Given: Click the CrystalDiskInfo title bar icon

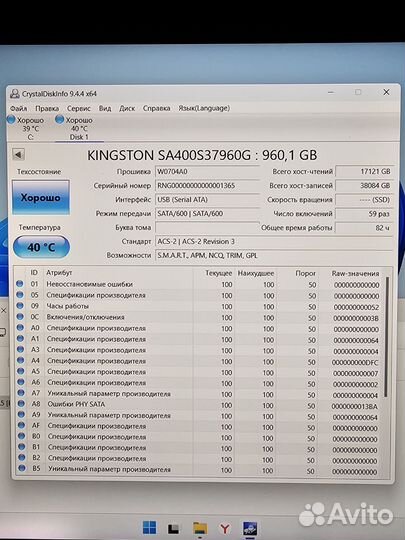Looking at the screenshot, I should [14, 93].
